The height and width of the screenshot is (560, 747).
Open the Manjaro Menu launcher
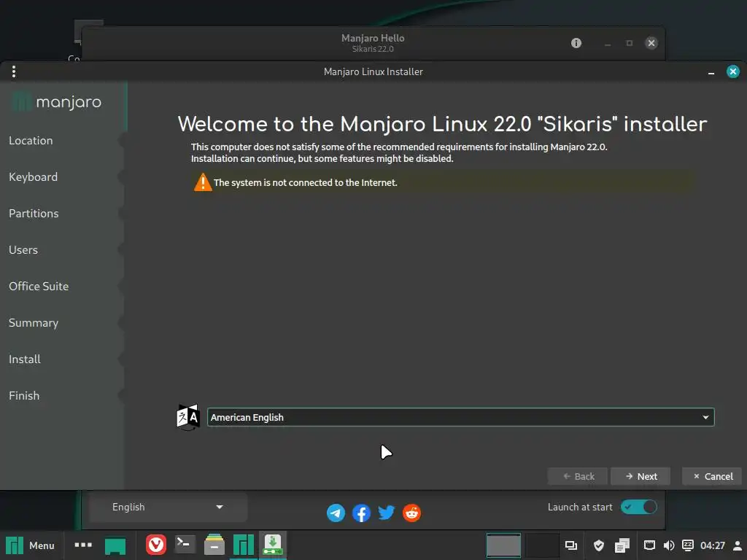(31, 545)
